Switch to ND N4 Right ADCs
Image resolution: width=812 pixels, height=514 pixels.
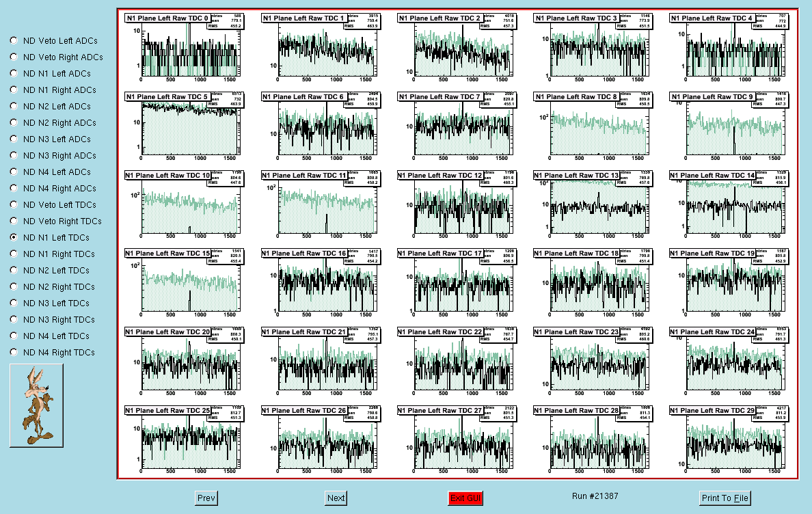pos(14,189)
